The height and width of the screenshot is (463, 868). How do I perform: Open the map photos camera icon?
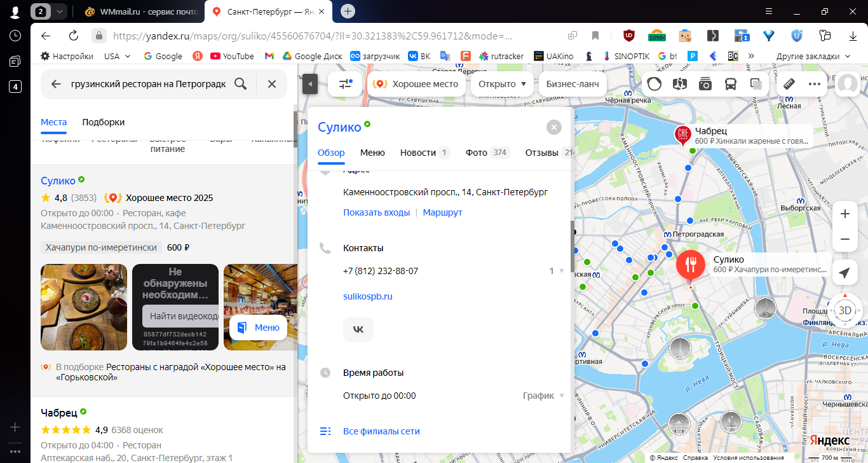705,84
